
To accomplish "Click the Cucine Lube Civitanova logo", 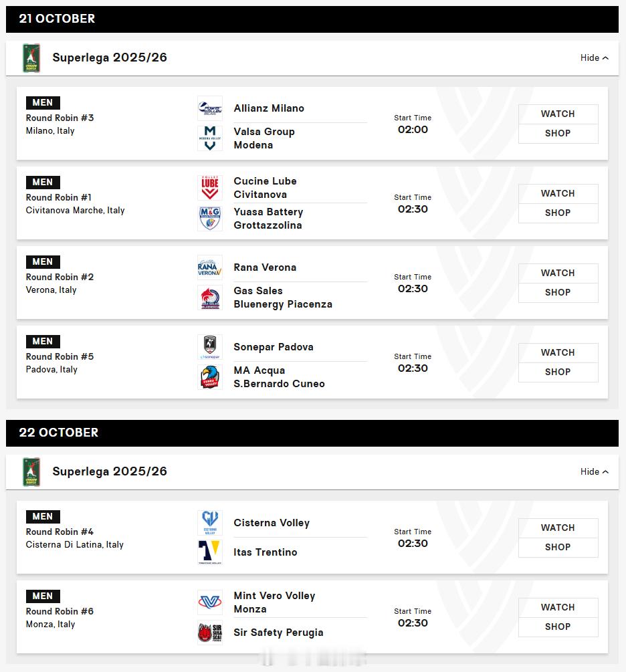I will (209, 188).
